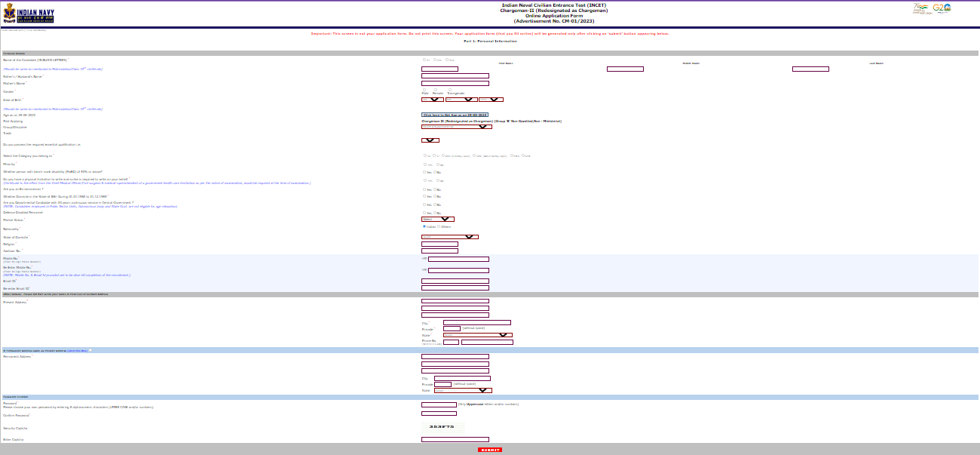Select Male gender radio button
The height and width of the screenshot is (455, 980).
424,90
